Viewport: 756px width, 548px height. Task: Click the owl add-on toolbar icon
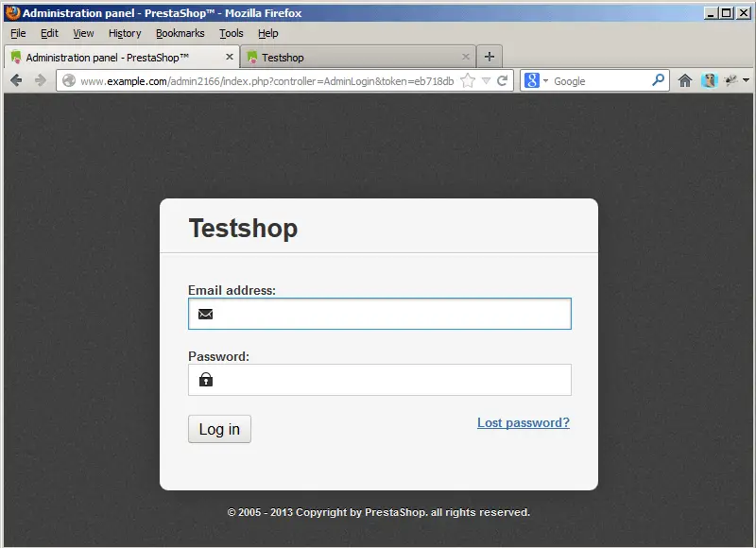(x=710, y=80)
